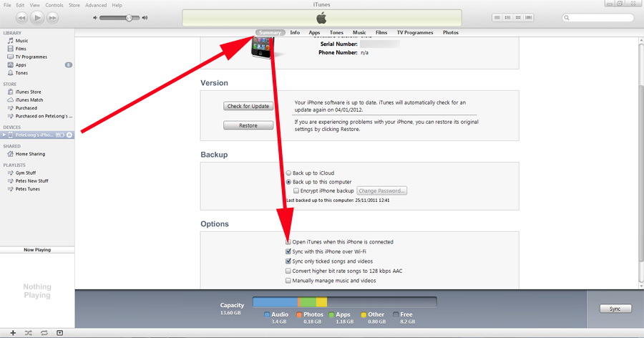
Task: Click the previous track button
Action: (x=21, y=18)
